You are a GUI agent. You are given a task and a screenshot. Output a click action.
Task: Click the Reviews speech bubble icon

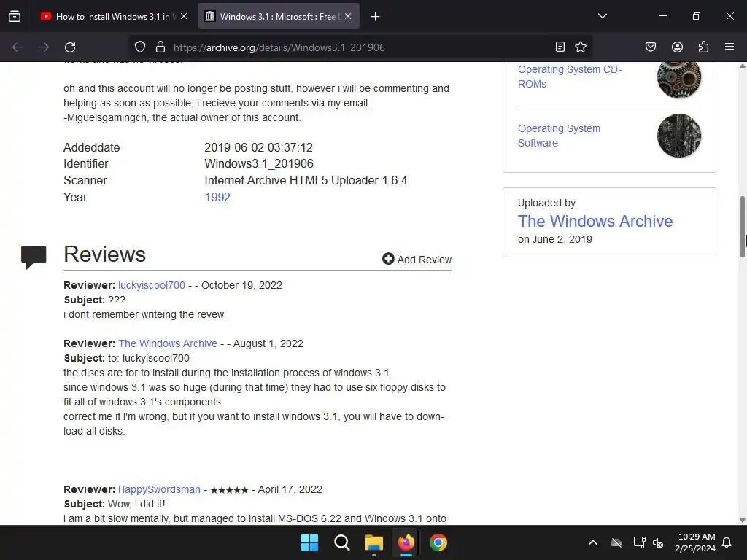click(x=34, y=257)
